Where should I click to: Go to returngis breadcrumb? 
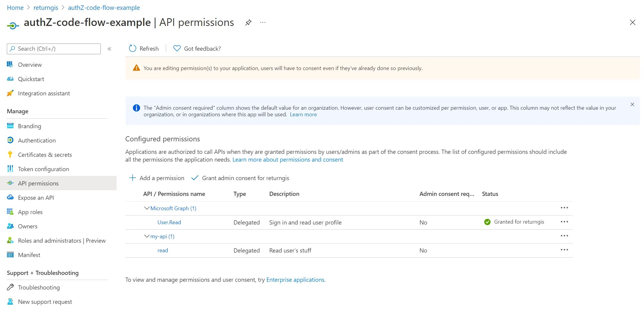[x=46, y=8]
